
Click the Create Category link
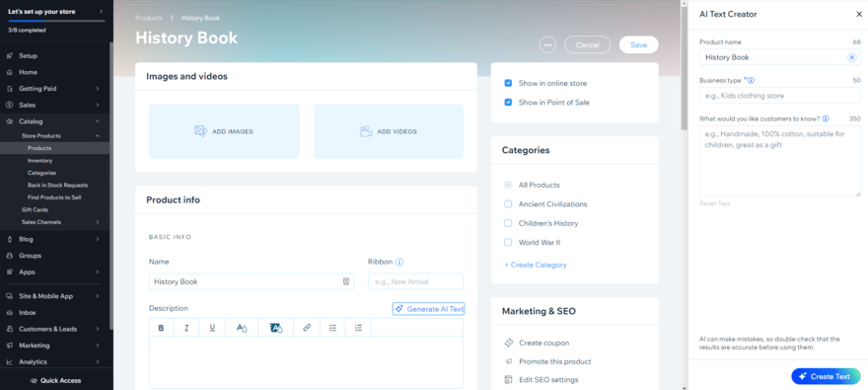click(x=536, y=265)
